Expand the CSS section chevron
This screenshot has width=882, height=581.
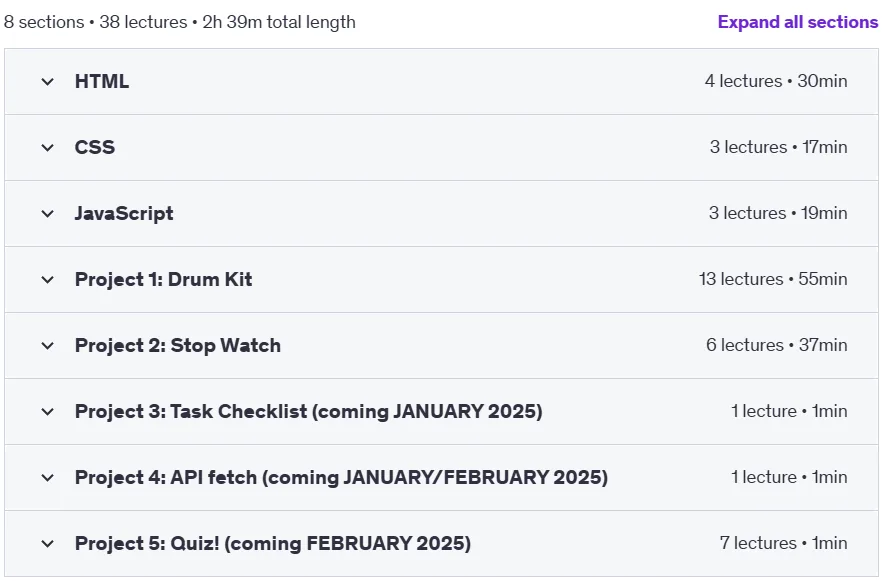click(48, 148)
